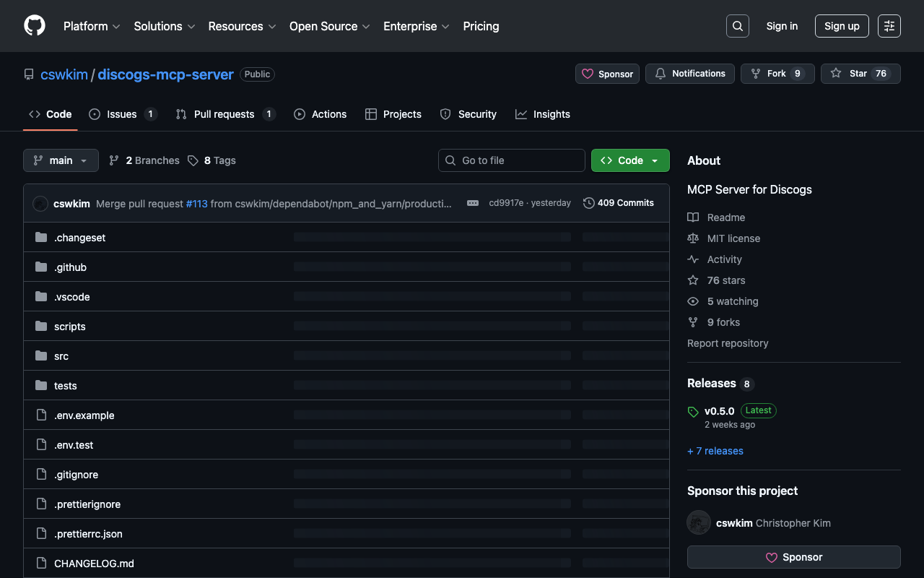Switch to the Issues tab
This screenshot has height=578, width=924.
122,114
